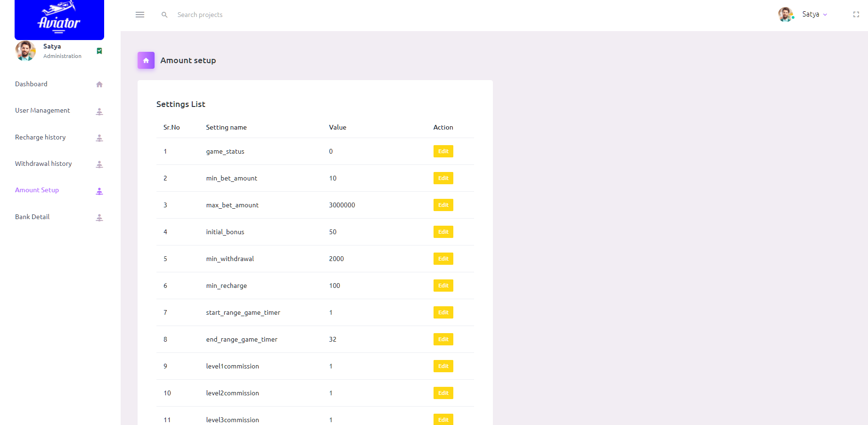868x425 pixels.
Task: Toggle fullscreen mode icon
Action: click(x=856, y=15)
